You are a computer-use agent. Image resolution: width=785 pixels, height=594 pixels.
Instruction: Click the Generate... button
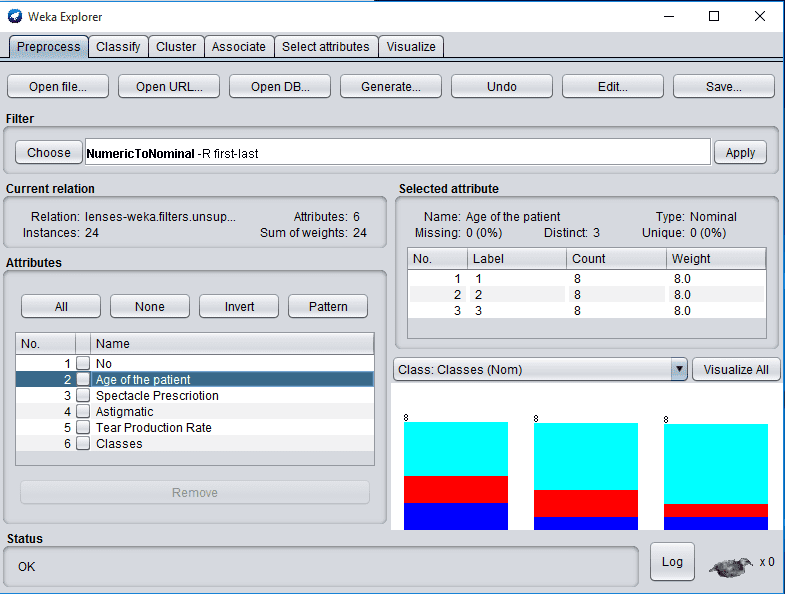click(391, 87)
